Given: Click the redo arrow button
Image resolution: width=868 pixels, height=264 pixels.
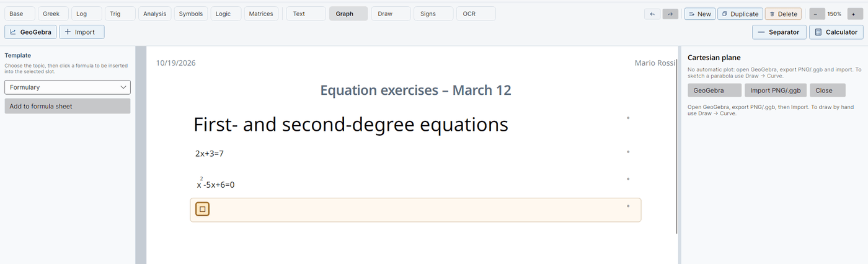Looking at the screenshot, I should tap(670, 14).
